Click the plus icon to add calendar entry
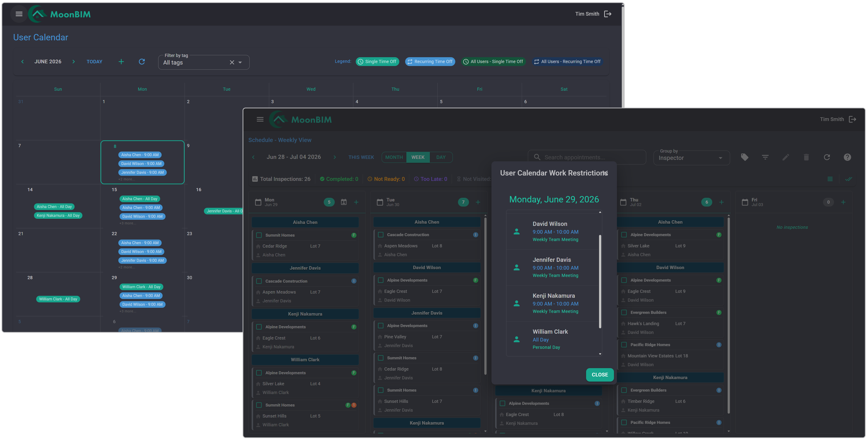 tap(121, 62)
